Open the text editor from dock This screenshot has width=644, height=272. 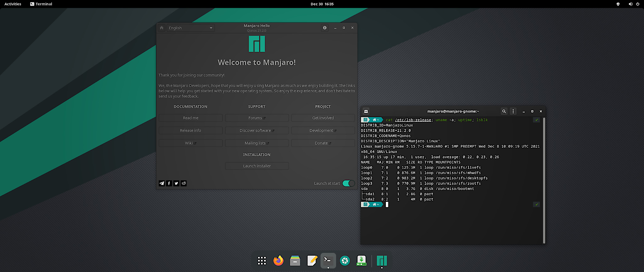click(312, 261)
